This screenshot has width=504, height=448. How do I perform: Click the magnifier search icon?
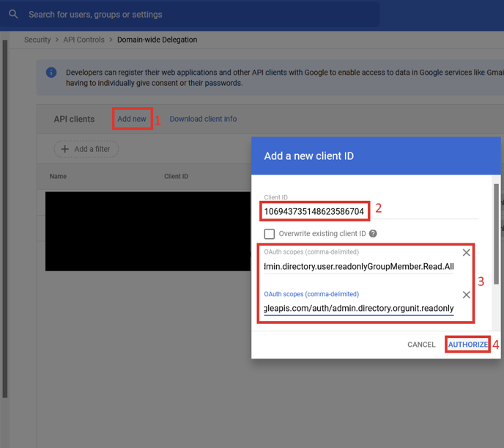coord(13,14)
